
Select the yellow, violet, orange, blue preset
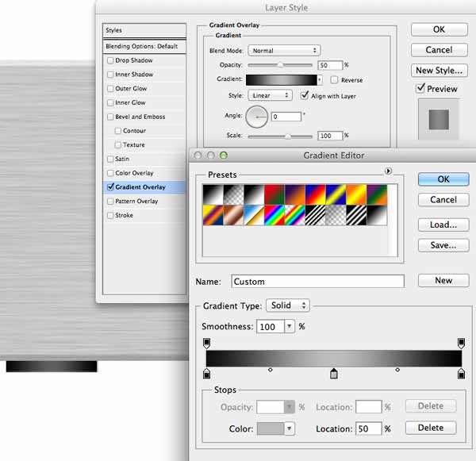213,215
